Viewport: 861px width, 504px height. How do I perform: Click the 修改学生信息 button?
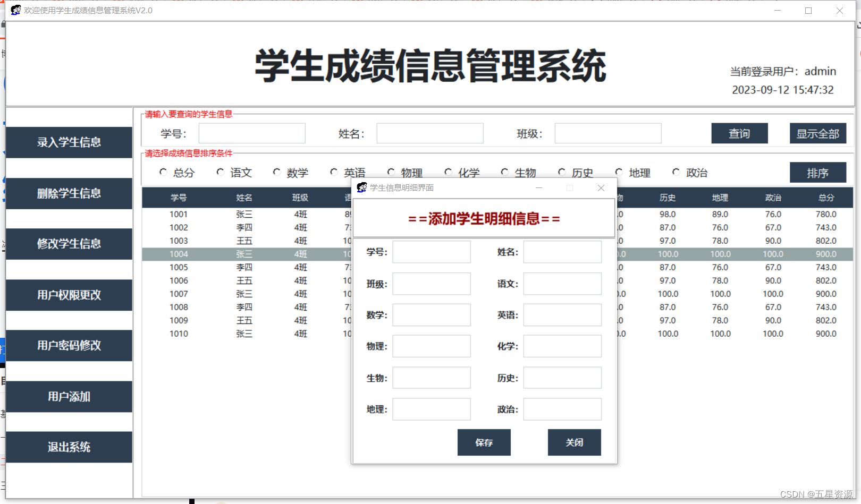69,244
